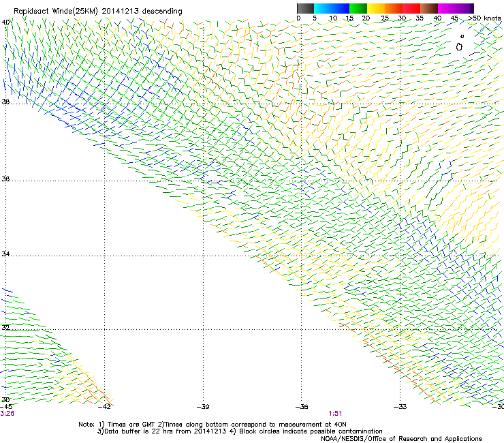Viewport: 504px width, 443px height.
Task: Click the note line starting '3)Data buffer is 22 hrs'
Action: pyautogui.click(x=240, y=431)
